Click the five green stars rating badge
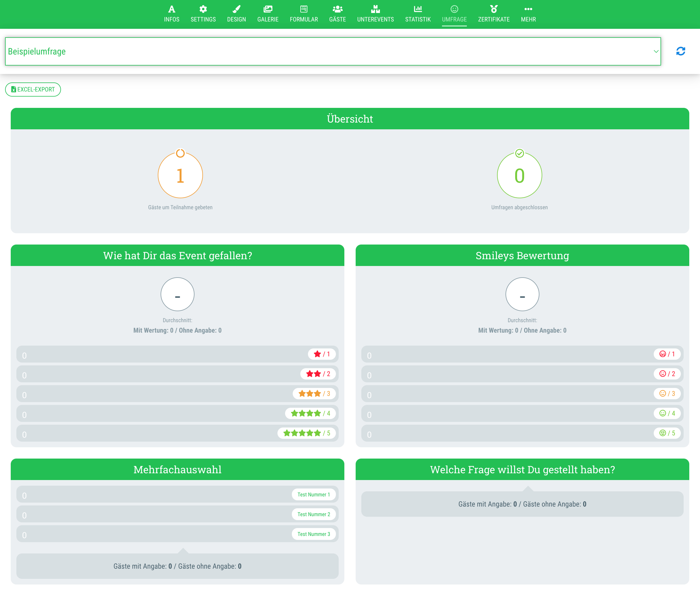 pyautogui.click(x=307, y=433)
